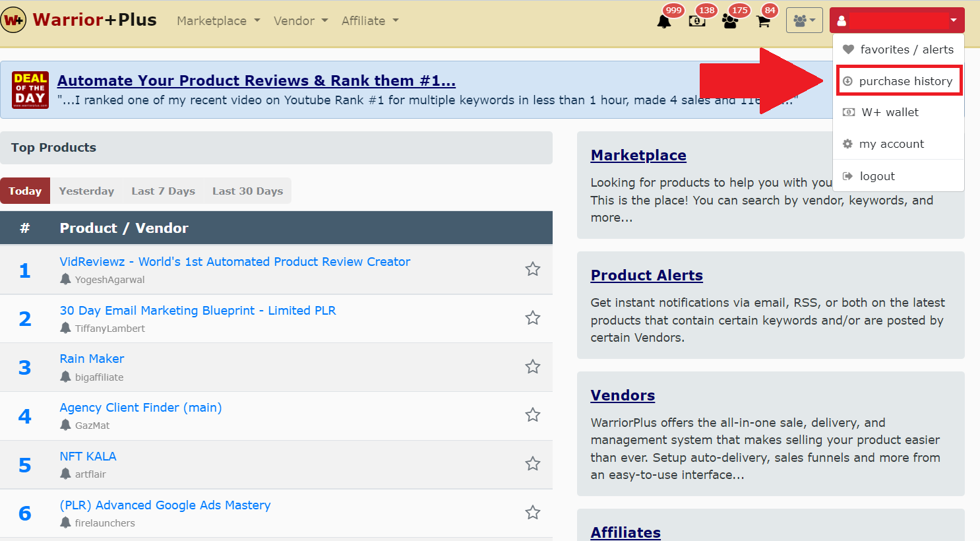The height and width of the screenshot is (541, 980).
Task: Open the team switcher dropdown button
Action: (x=805, y=20)
